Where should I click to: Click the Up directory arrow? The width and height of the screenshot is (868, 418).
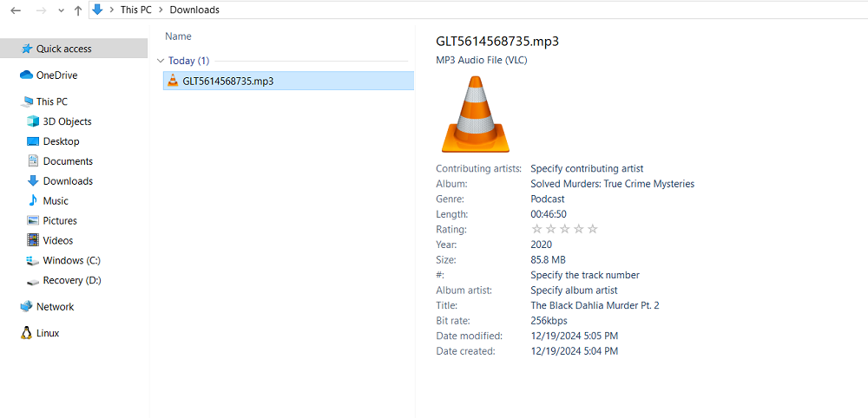click(78, 10)
